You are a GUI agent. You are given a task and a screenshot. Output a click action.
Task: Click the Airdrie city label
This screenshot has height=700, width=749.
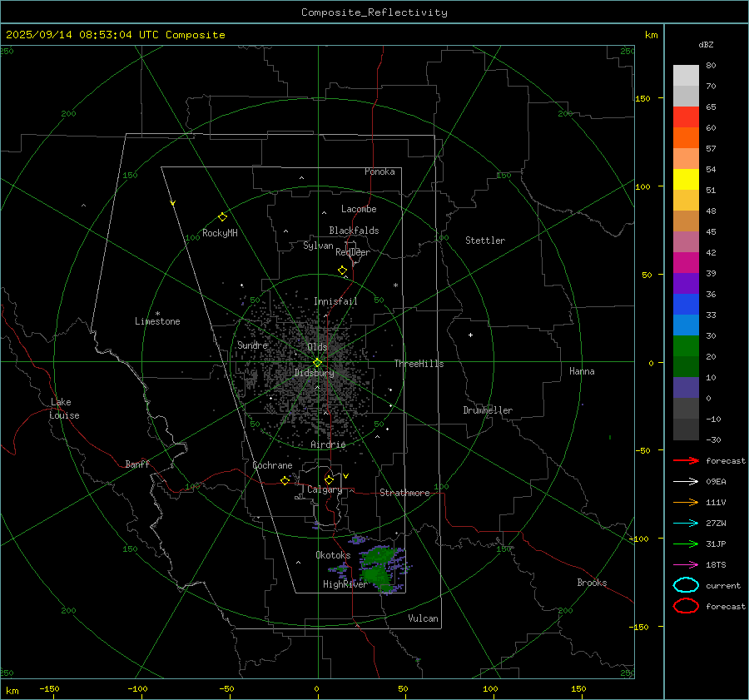pos(328,444)
